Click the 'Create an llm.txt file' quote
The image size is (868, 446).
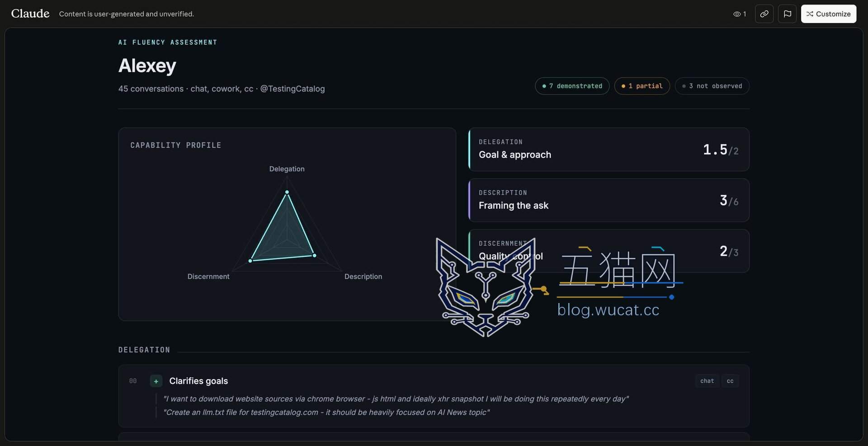pos(326,412)
